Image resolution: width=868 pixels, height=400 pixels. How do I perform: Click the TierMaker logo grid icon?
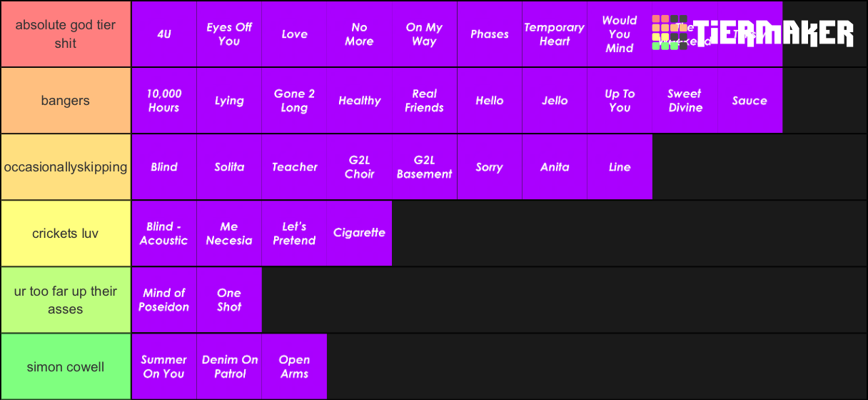pos(670,33)
